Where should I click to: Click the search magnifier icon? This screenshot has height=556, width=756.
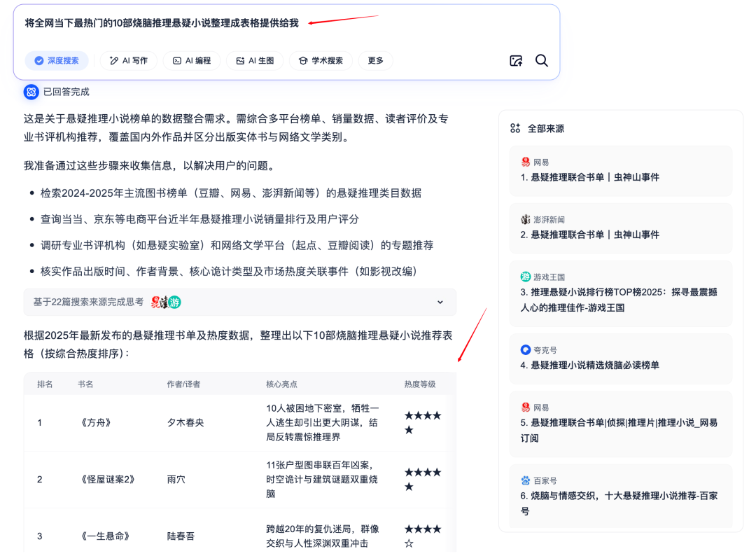[x=541, y=61]
